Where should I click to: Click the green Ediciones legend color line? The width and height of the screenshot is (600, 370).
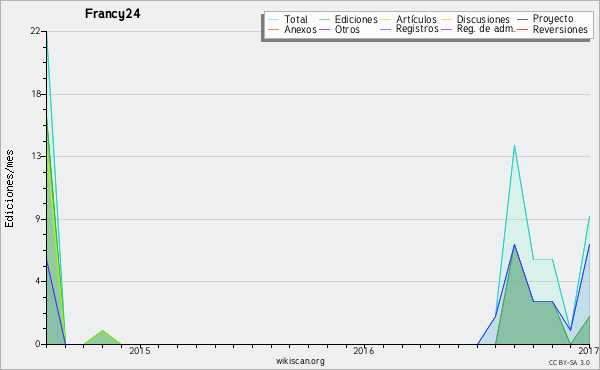click(x=324, y=20)
